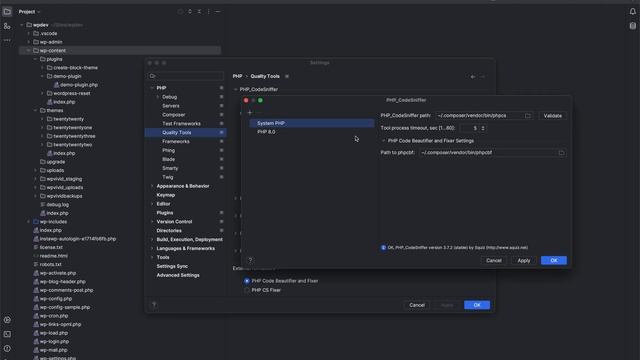Open the Services tool window icon
The image size is (640, 360).
[x=7, y=320]
